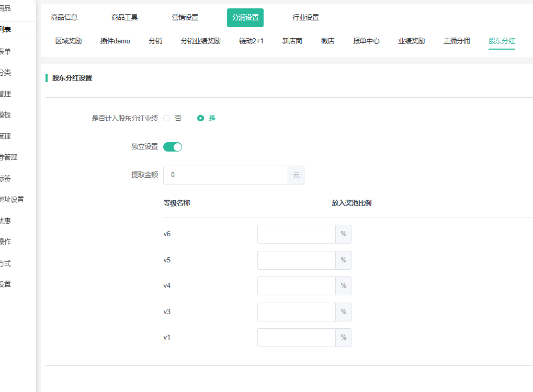Switch to the 商品信息 tab
Screen dimensions: 533x392
click(x=64, y=17)
